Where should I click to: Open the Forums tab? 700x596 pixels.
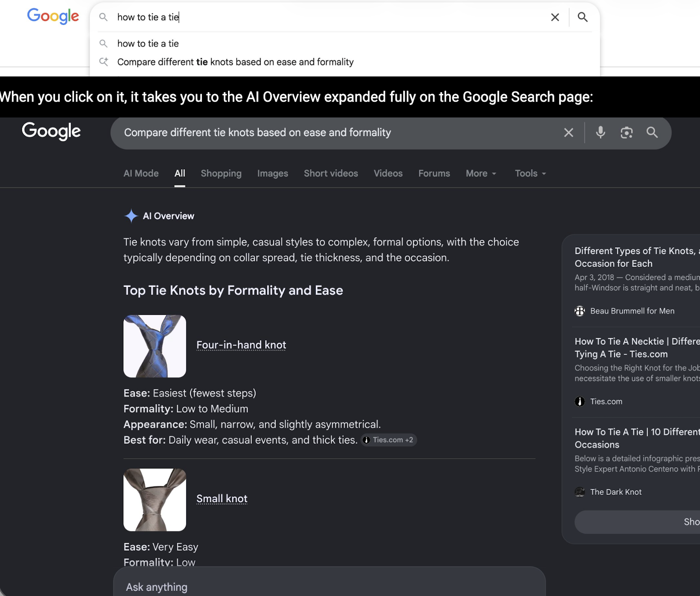[x=434, y=174]
